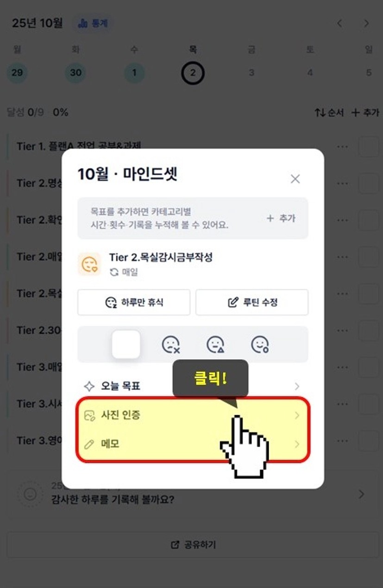Check the box for Tier 3.영어 task
383x588 pixels.
[369, 441]
